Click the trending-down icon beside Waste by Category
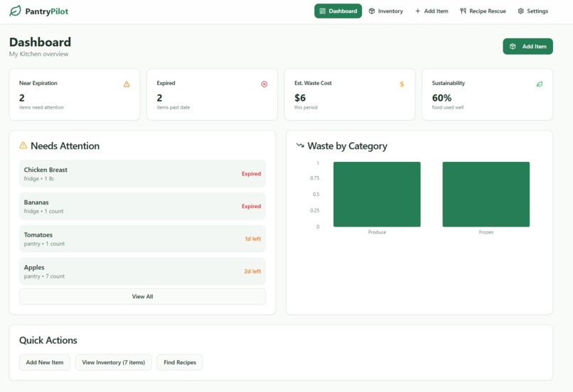573x392 pixels. (x=300, y=146)
